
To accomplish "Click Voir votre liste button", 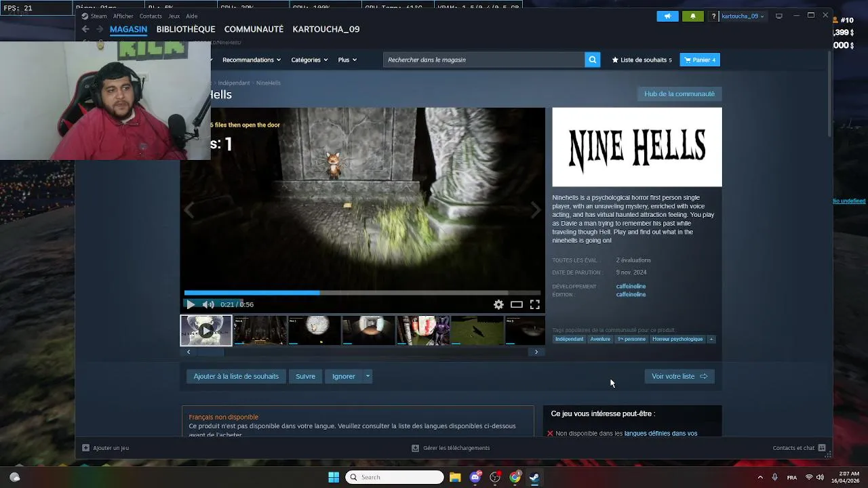I will tap(679, 376).
